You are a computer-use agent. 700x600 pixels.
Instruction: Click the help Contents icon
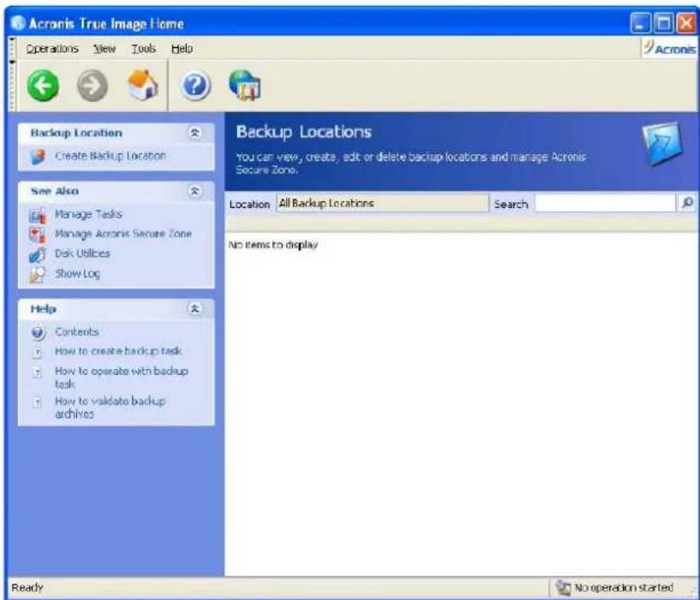coord(38,333)
